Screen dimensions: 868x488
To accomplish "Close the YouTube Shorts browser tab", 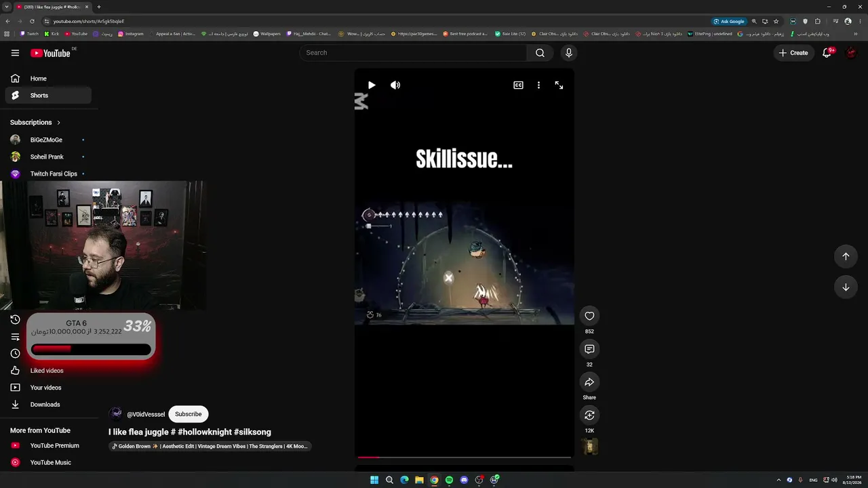I will pyautogui.click(x=87, y=7).
